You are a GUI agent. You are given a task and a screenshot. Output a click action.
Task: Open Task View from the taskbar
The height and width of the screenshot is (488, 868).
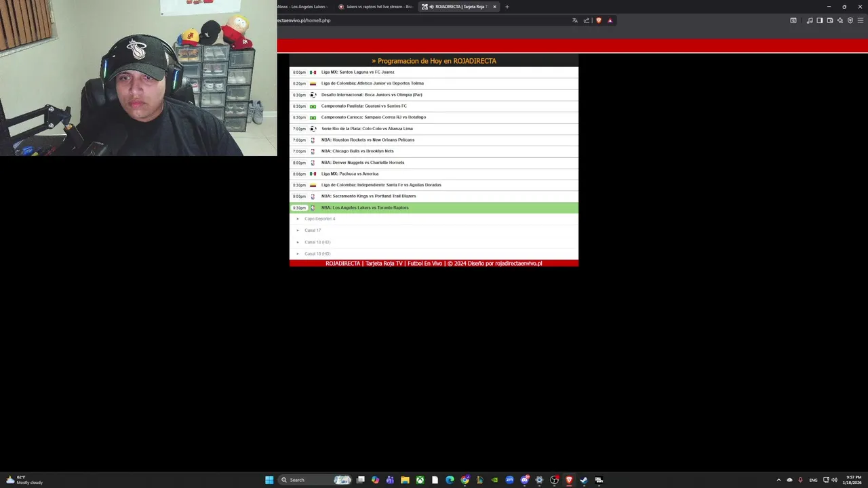(361, 480)
